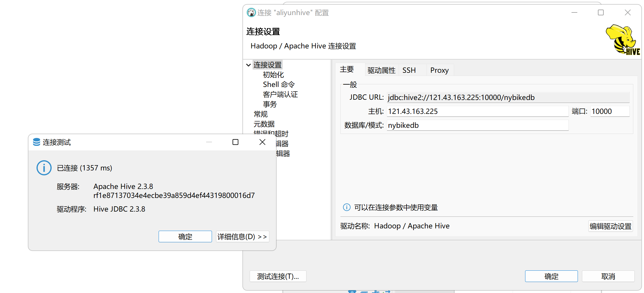Screen dimensions: 644x293
Task: Click the JDBC URL field
Action: click(x=508, y=97)
